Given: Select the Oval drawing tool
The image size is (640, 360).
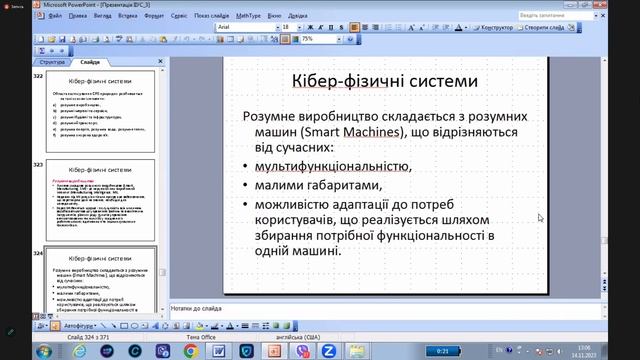Looking at the screenshot, I should click(x=134, y=326).
